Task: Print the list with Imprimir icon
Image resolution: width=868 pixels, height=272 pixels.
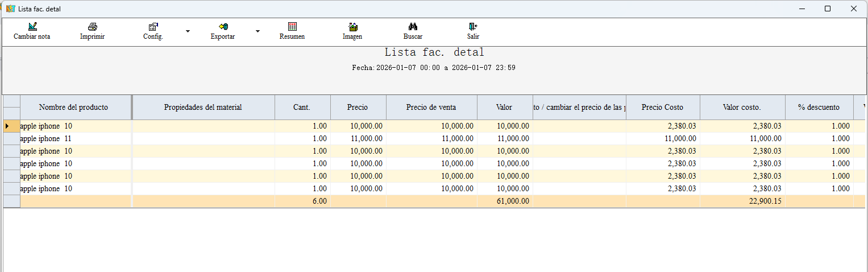Action: point(92,27)
